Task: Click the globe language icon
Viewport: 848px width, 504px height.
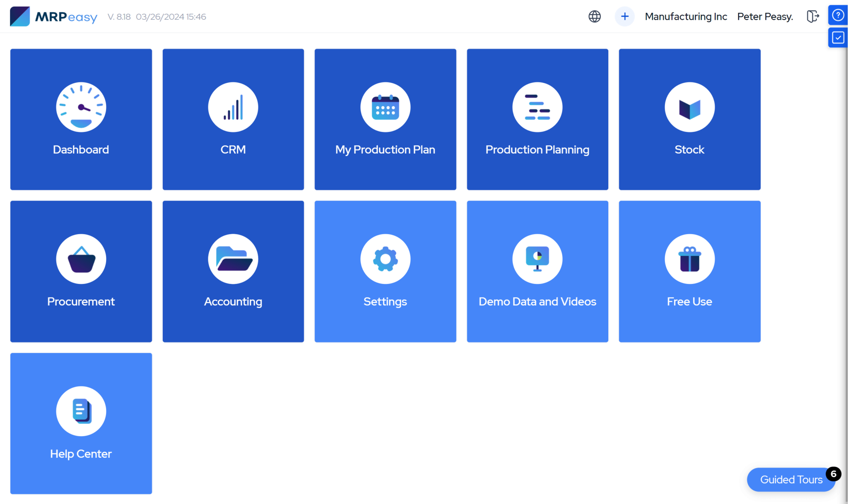Action: [595, 17]
